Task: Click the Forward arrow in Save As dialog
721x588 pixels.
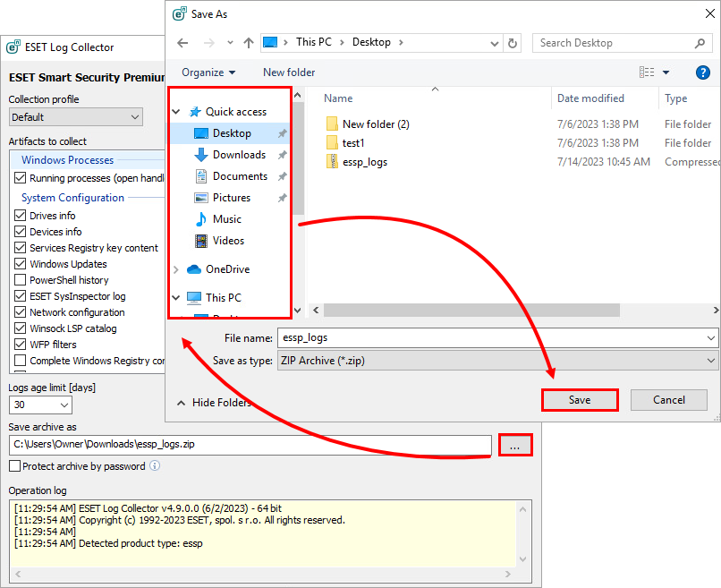Action: 208,43
